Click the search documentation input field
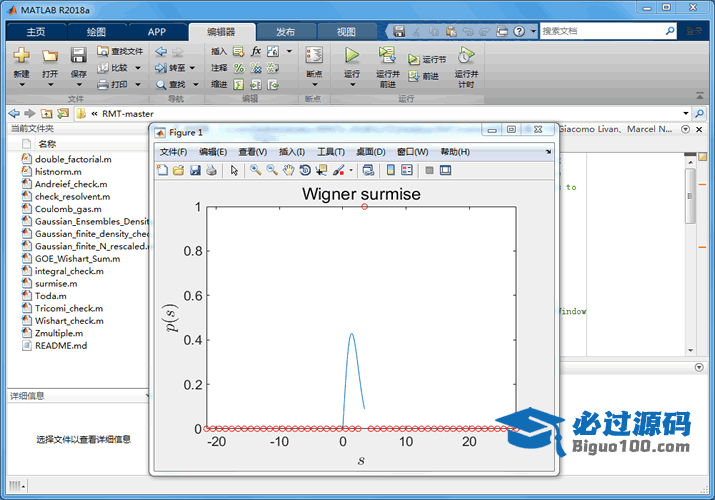Screen dimensions: 715x500 tap(602, 31)
